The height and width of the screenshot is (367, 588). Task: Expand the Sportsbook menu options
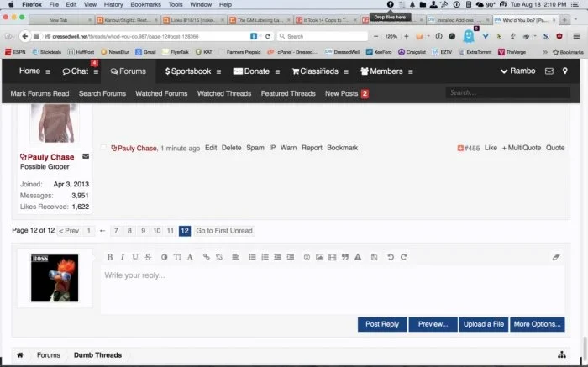pyautogui.click(x=218, y=71)
